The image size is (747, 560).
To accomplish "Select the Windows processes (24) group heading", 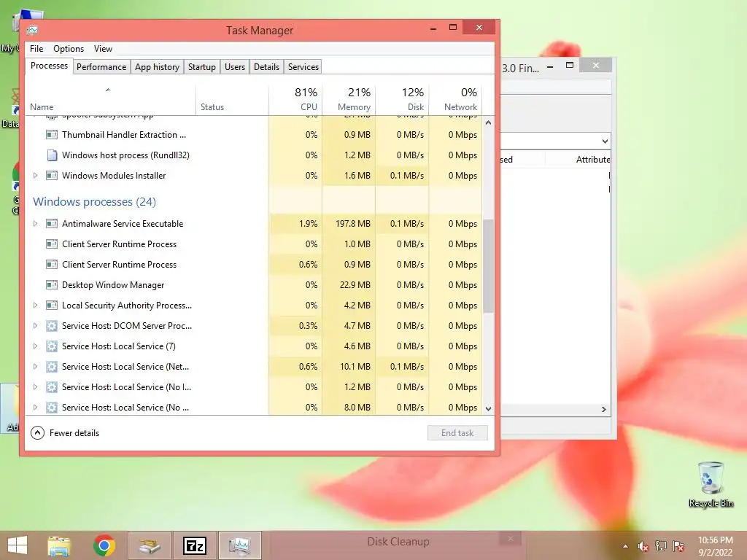I will click(x=94, y=202).
